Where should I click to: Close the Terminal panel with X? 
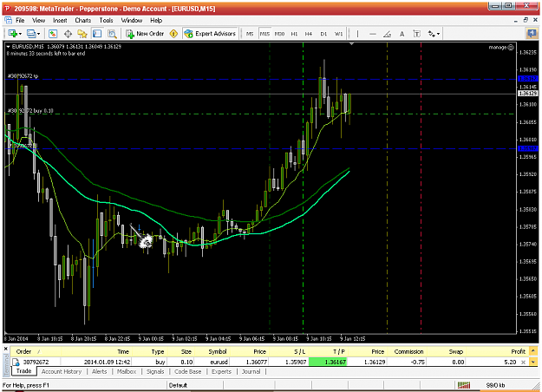(x=5, y=350)
